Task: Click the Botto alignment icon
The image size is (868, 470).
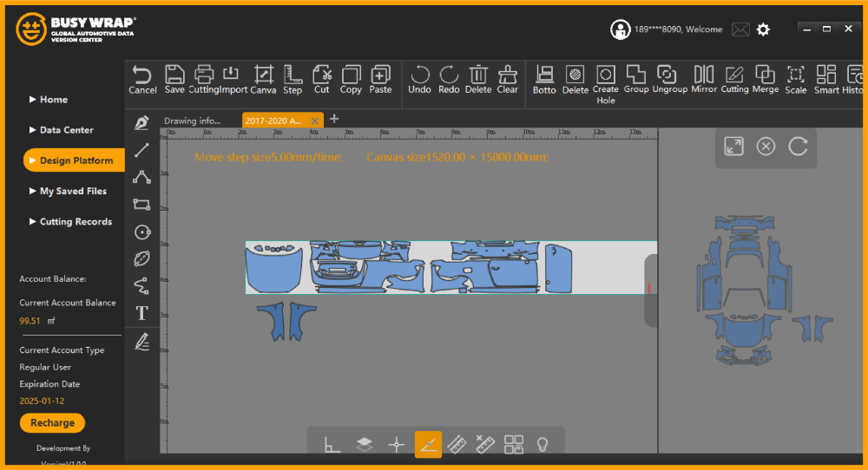Action: click(544, 79)
